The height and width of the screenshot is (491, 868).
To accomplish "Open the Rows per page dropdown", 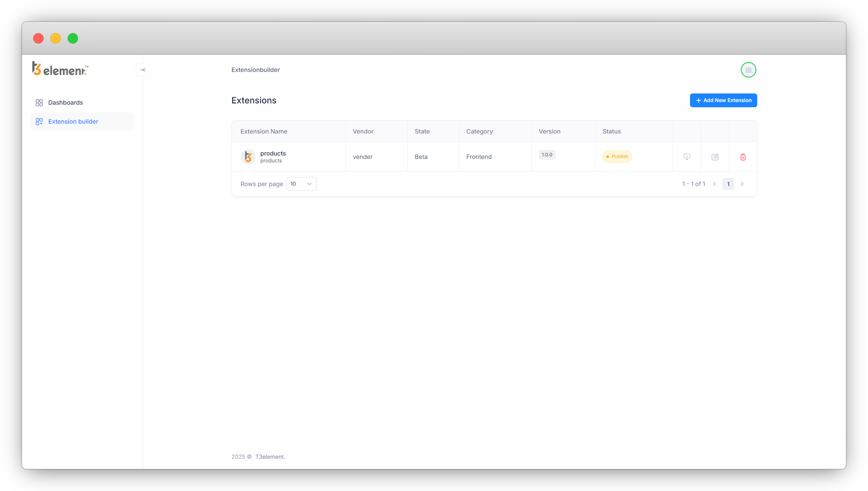I will 301,184.
